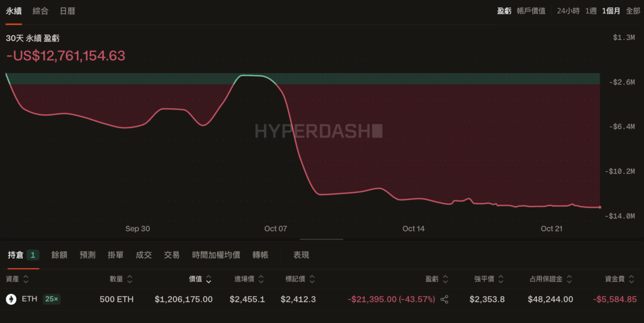Viewport: 644px width, 323px height.
Task: Open the 永續 perpetual tab
Action: pyautogui.click(x=13, y=11)
